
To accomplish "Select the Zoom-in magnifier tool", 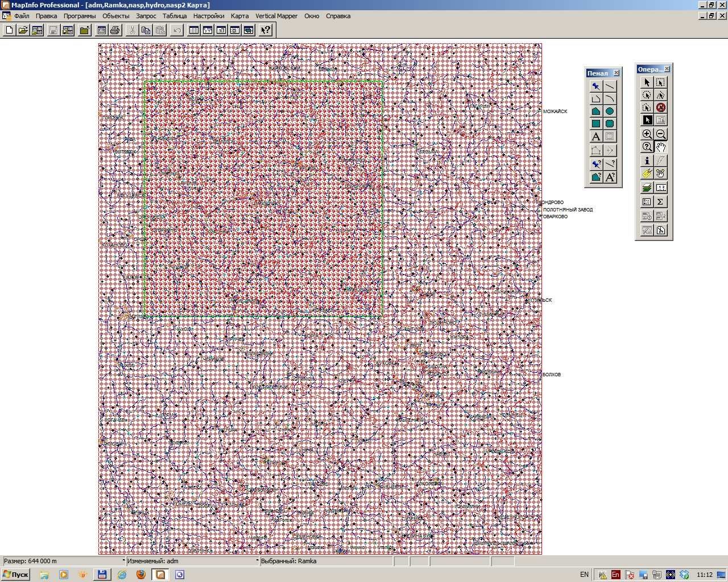I will click(647, 134).
